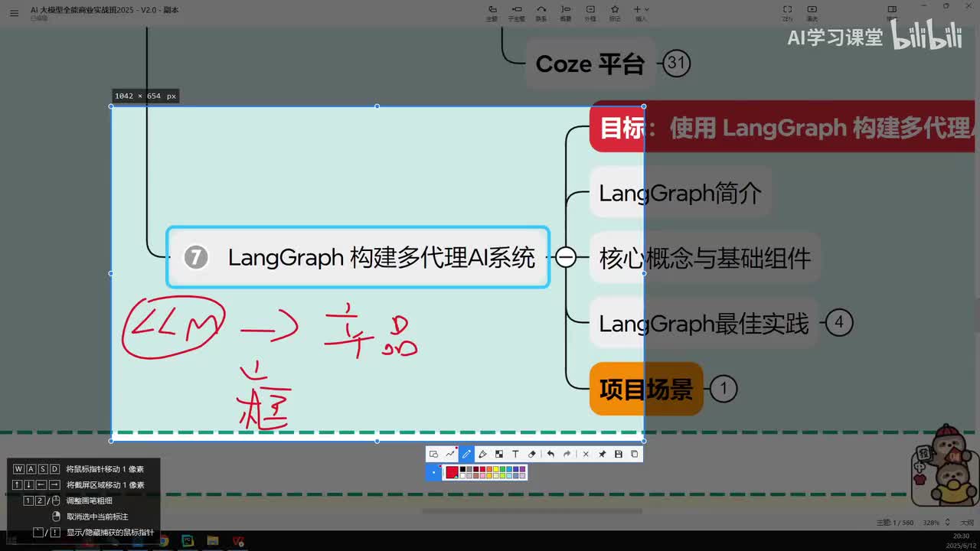Click the file explorer taskbar icon
Viewport: 980px width, 551px height.
click(x=213, y=541)
